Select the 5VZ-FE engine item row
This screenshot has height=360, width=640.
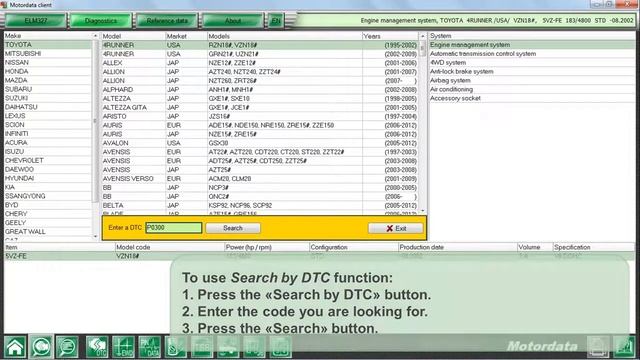point(319,256)
